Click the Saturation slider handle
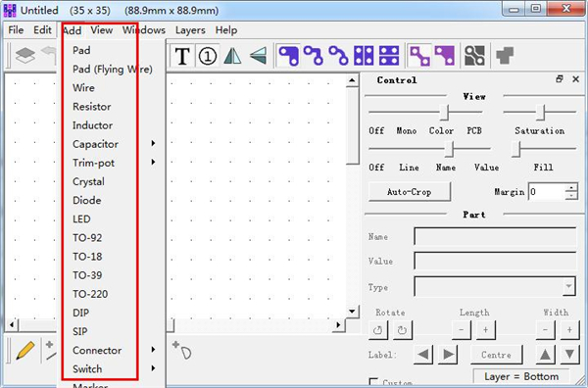 [x=540, y=112]
